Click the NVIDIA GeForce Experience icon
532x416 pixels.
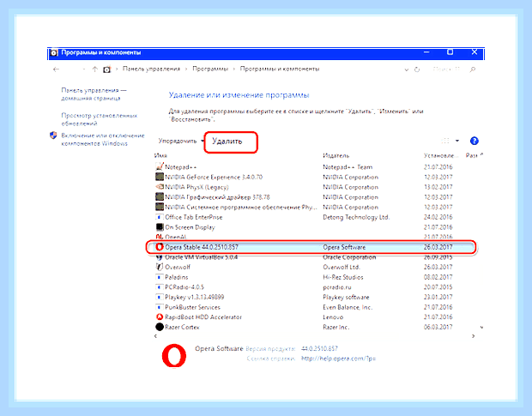click(159, 177)
